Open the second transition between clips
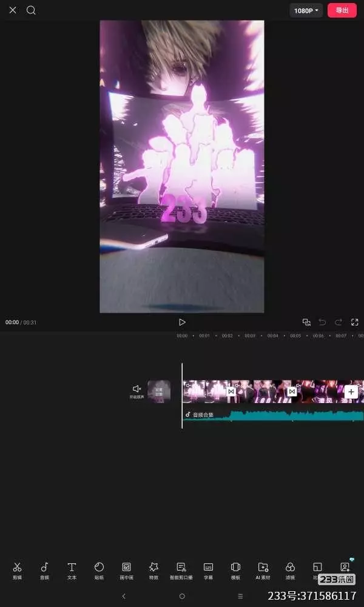Viewport: 364px width, 607px height. coord(292,392)
